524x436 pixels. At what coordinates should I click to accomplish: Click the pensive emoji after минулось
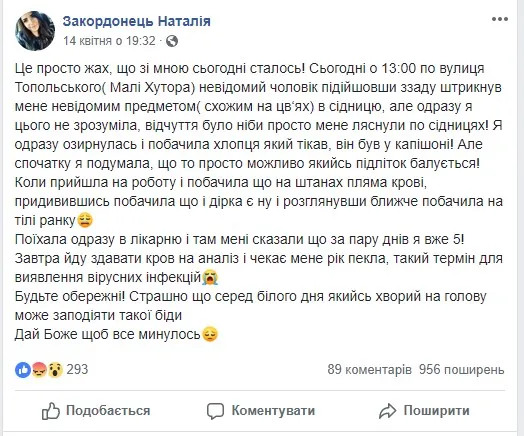pos(210,334)
